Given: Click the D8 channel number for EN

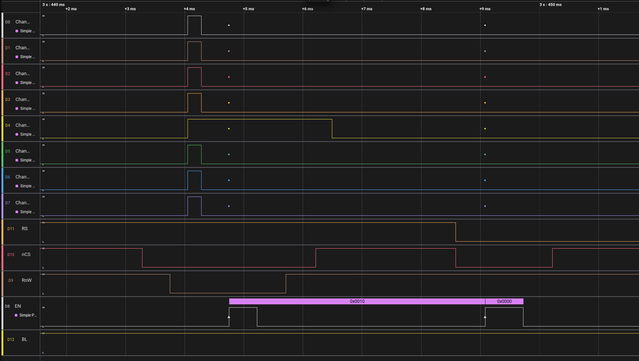Looking at the screenshot, I should click(x=7, y=306).
